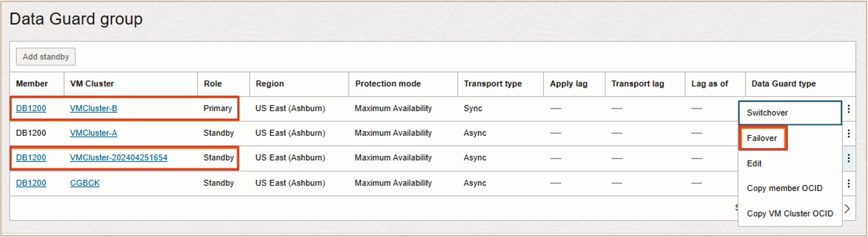This screenshot has width=868, height=237.
Task: Open actions menu for CGBCK row
Action: pos(848,183)
